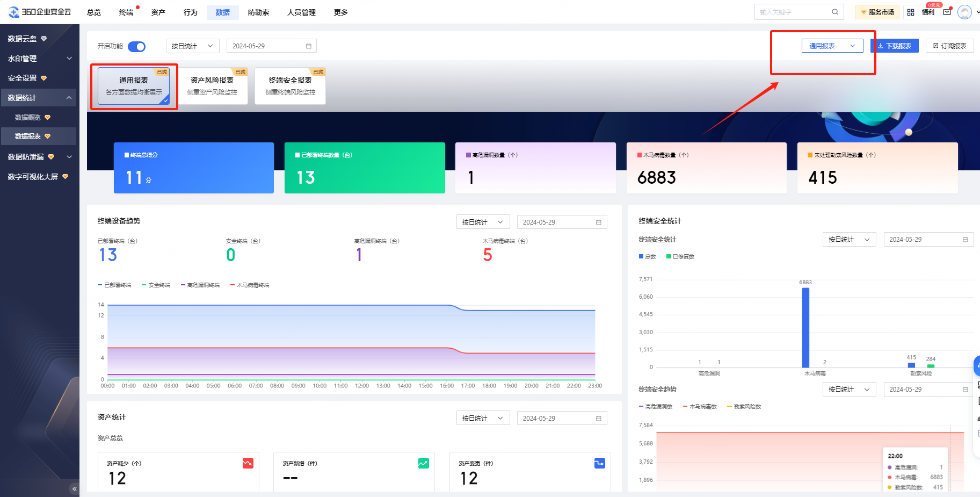The image size is (980, 497).
Task: Click the search magnifier icon
Action: point(834,12)
